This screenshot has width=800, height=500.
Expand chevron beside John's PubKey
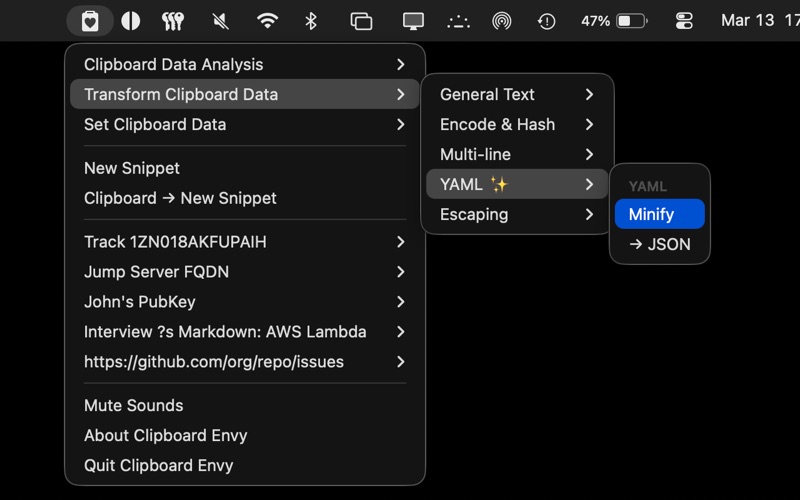[x=401, y=302]
